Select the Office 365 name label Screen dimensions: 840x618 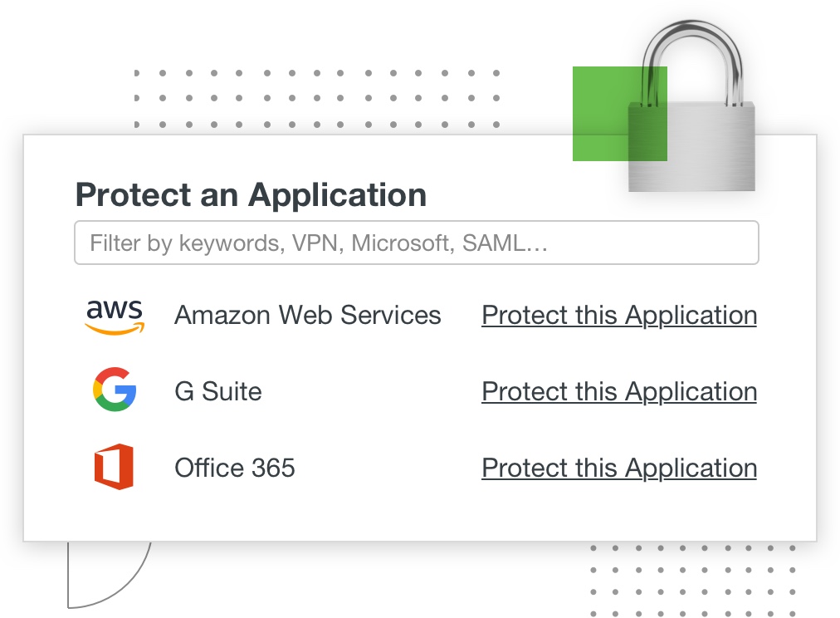(235, 468)
